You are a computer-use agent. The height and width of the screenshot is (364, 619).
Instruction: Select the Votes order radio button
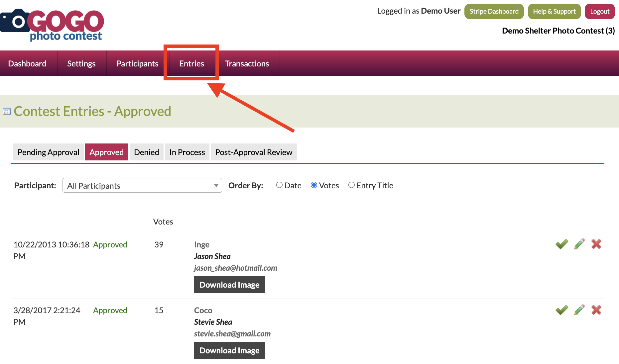tap(314, 185)
